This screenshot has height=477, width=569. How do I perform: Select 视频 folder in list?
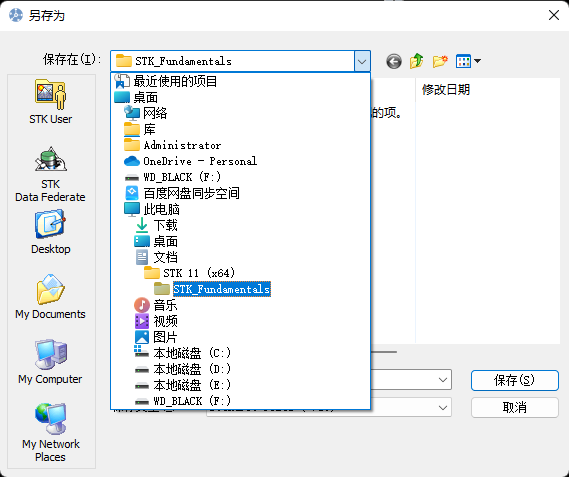point(156,321)
